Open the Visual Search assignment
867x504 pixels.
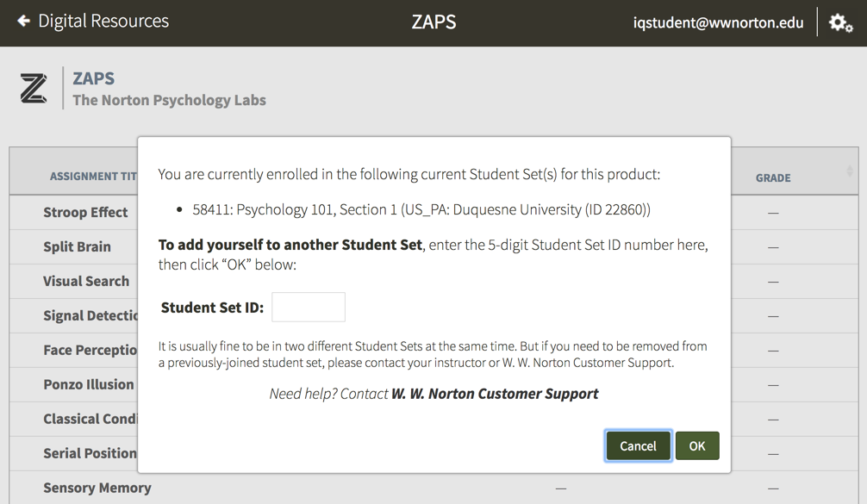tap(86, 281)
